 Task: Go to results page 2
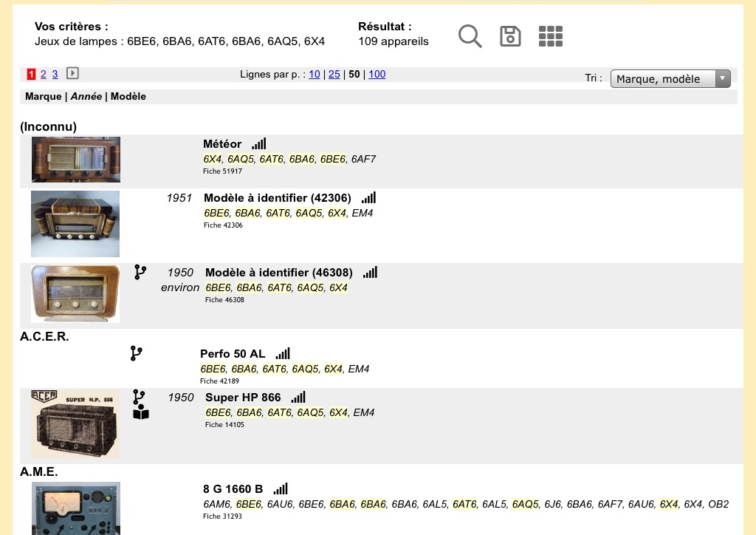pyautogui.click(x=44, y=75)
